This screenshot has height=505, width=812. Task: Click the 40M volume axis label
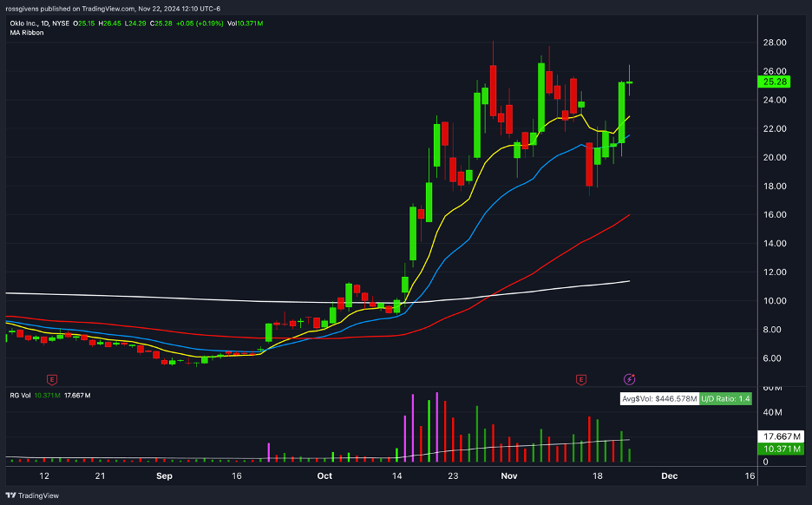pyautogui.click(x=773, y=413)
